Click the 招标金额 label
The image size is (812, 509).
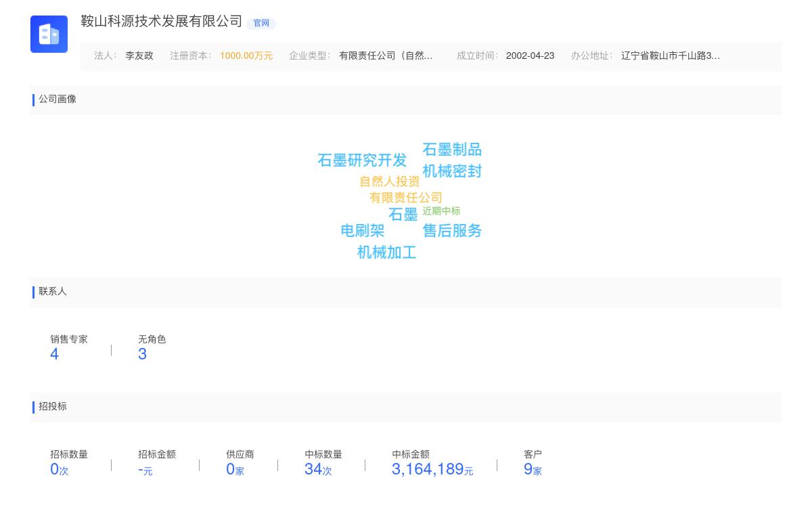point(157,455)
